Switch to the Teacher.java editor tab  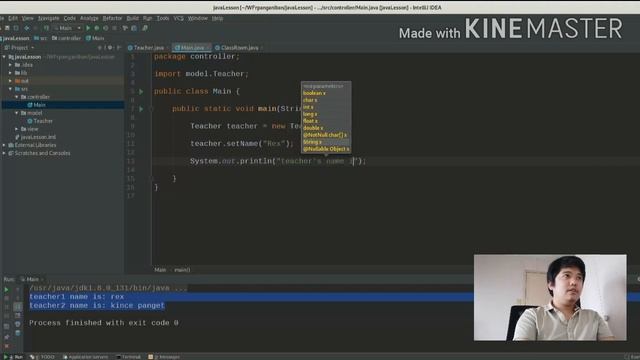148,48
